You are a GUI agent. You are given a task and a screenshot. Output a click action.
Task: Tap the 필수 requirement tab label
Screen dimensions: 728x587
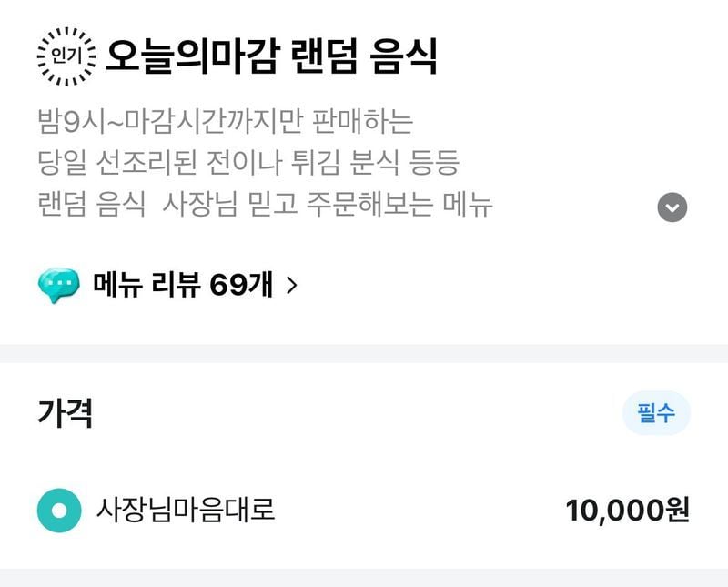tap(658, 411)
